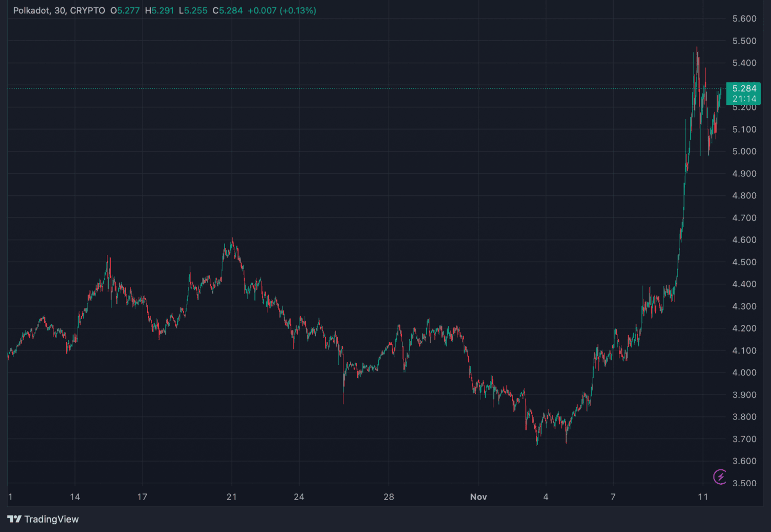Select the 11 date after the 7 label
This screenshot has width=771, height=532.
(x=703, y=497)
